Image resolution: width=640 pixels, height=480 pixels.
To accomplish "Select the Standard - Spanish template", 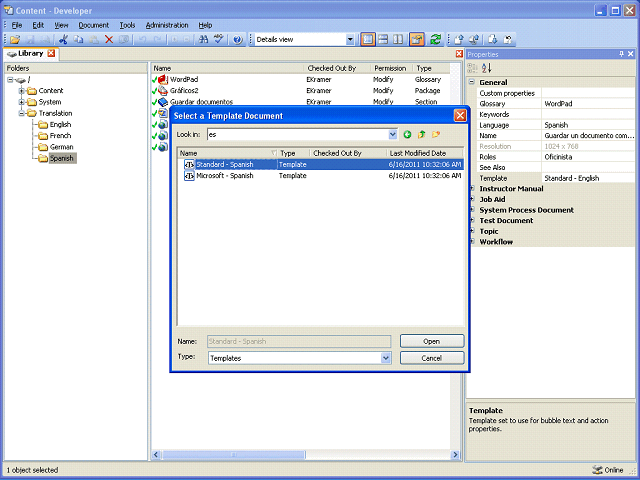I will pos(320,164).
